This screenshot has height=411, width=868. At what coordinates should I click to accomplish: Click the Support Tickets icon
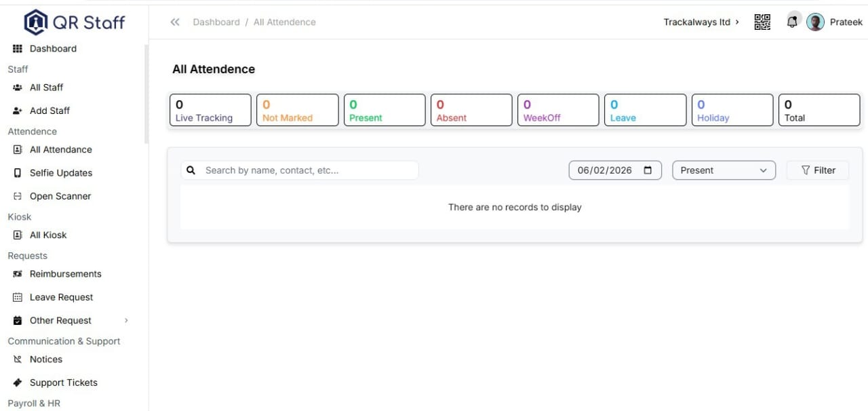coord(16,382)
